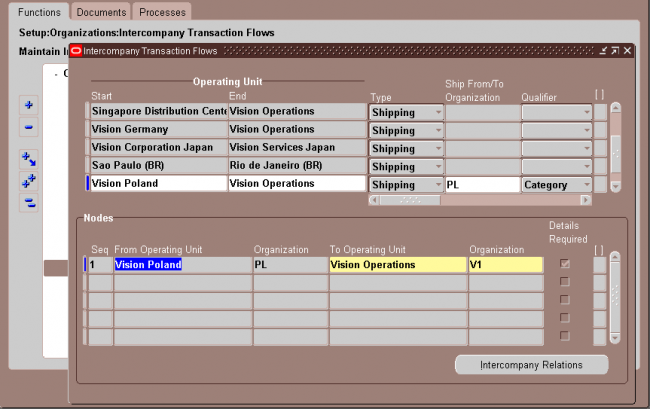Click up arrow of operating unit list scrollbar

pos(616,108)
